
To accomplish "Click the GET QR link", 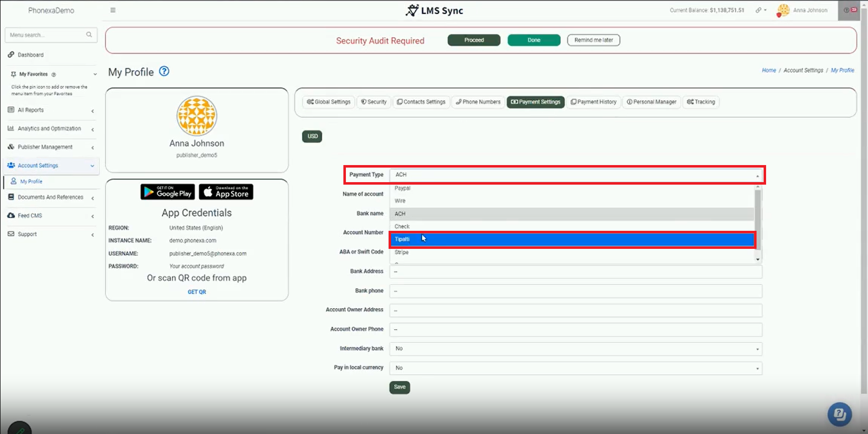I will tap(197, 292).
